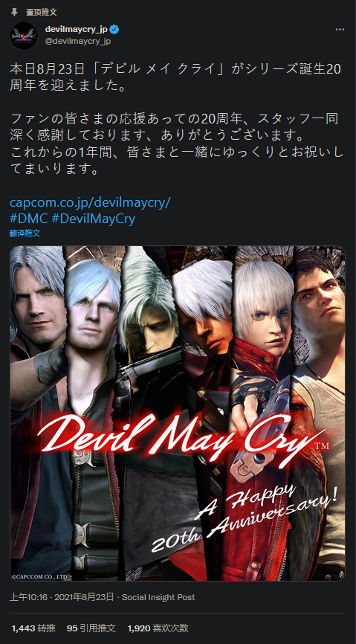Click 翻译推文 to translate the tweet
Screen dimensions: 356x644
click(x=25, y=233)
